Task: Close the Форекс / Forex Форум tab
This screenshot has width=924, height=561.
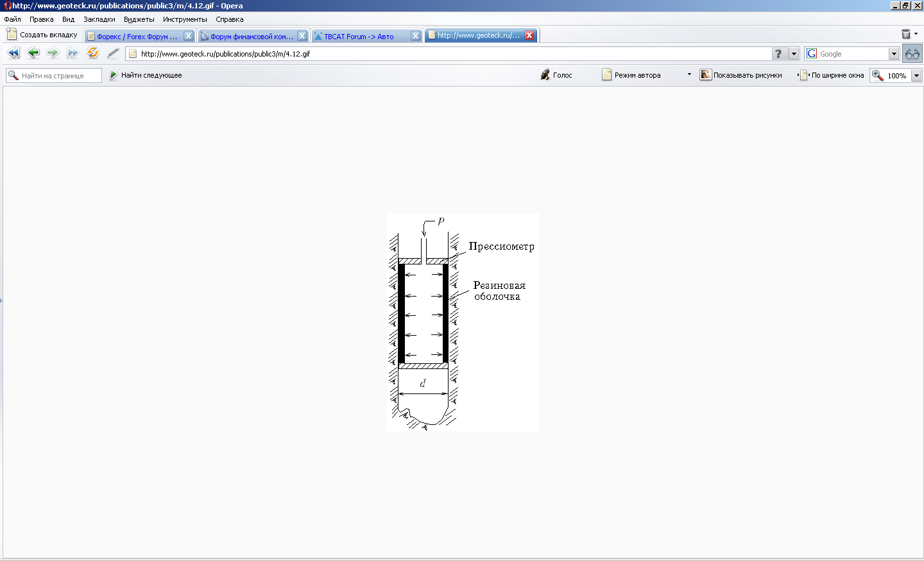Action: pos(189,36)
